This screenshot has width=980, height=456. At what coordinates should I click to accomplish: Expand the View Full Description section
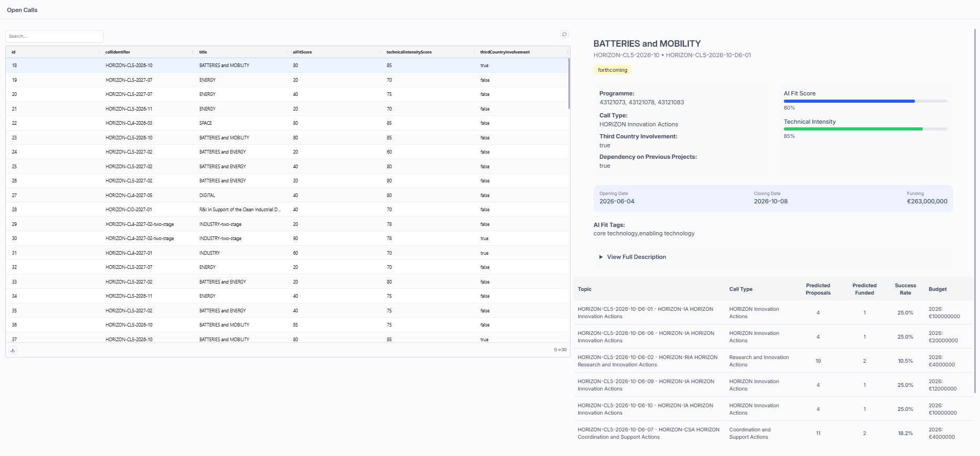tap(636, 257)
